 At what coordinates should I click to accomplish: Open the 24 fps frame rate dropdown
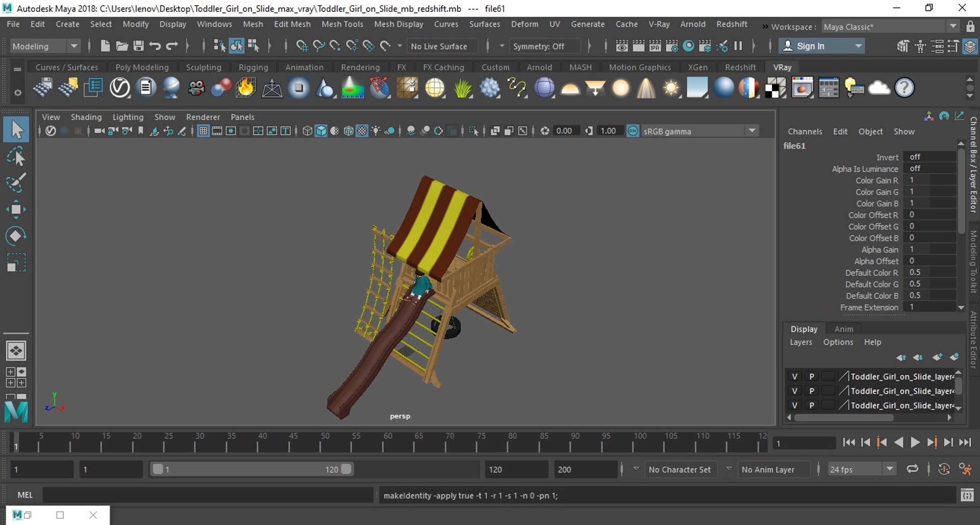(x=862, y=469)
